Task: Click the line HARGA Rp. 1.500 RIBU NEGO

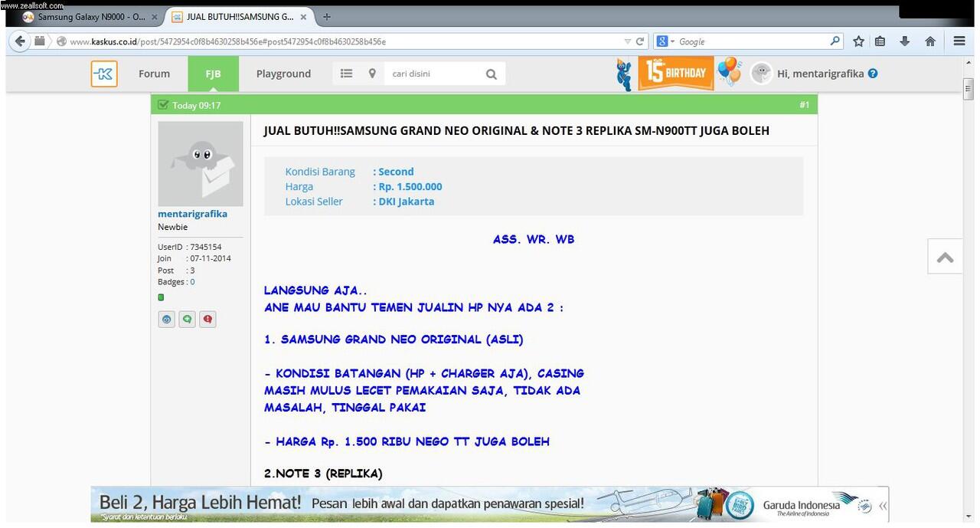Action: coord(407,441)
